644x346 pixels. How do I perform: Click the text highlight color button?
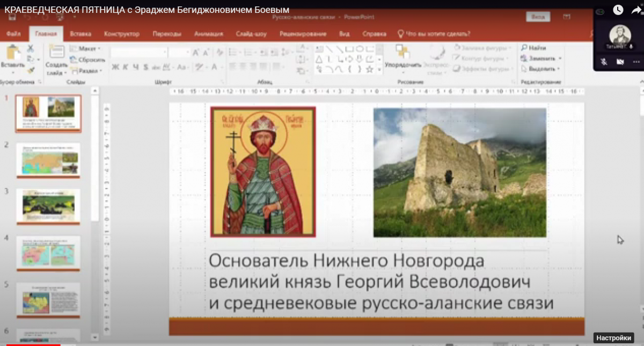pos(200,67)
